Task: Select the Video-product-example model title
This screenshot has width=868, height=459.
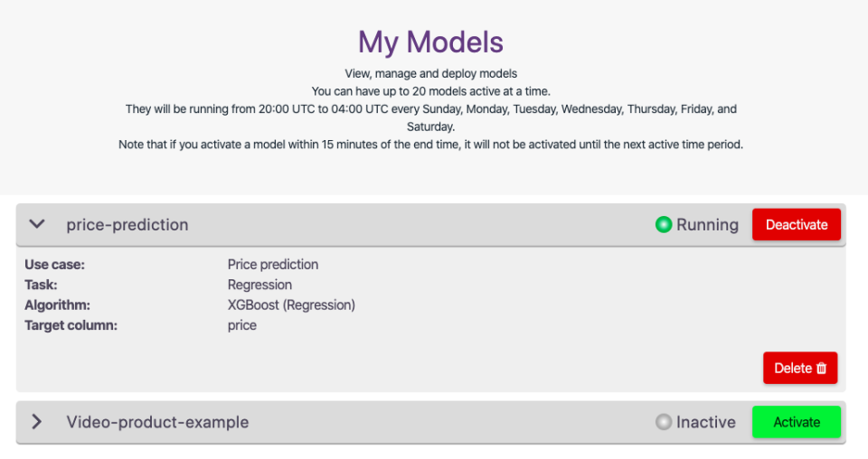Action: (x=157, y=422)
